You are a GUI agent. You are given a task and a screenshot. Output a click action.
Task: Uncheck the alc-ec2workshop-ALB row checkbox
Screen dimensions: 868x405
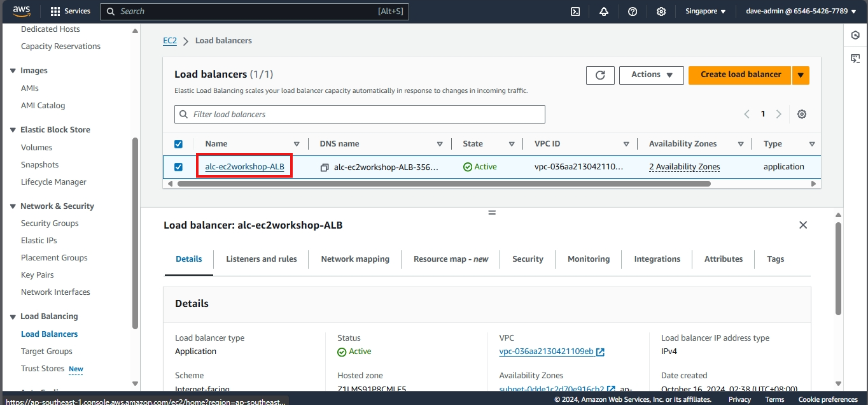pos(178,167)
